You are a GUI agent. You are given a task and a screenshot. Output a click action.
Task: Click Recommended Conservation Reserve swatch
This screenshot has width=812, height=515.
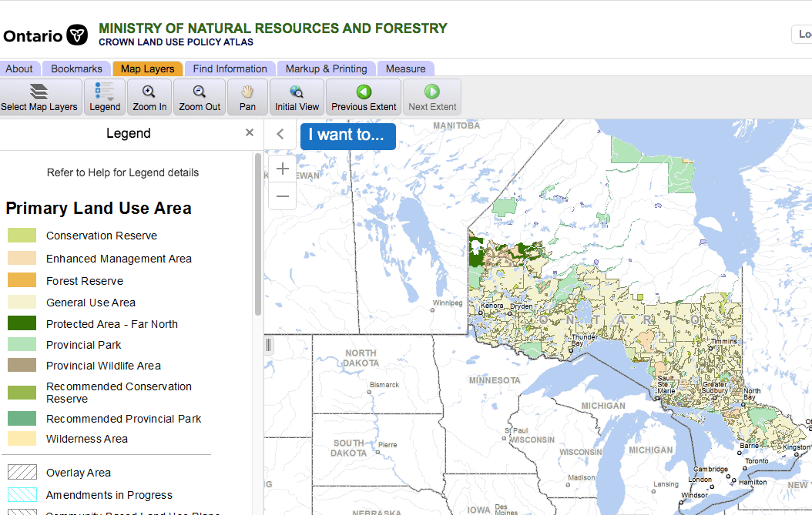tap(22, 393)
